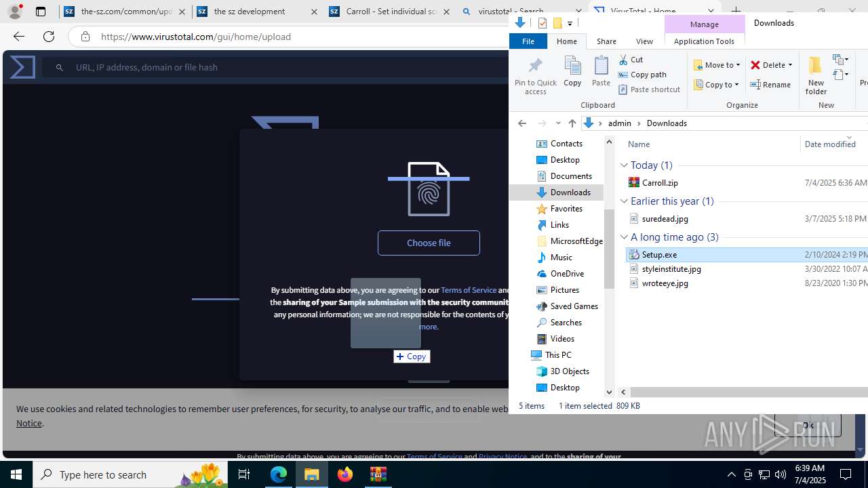Click the Choose file button
Viewport: 868px width, 488px height.
click(x=429, y=243)
